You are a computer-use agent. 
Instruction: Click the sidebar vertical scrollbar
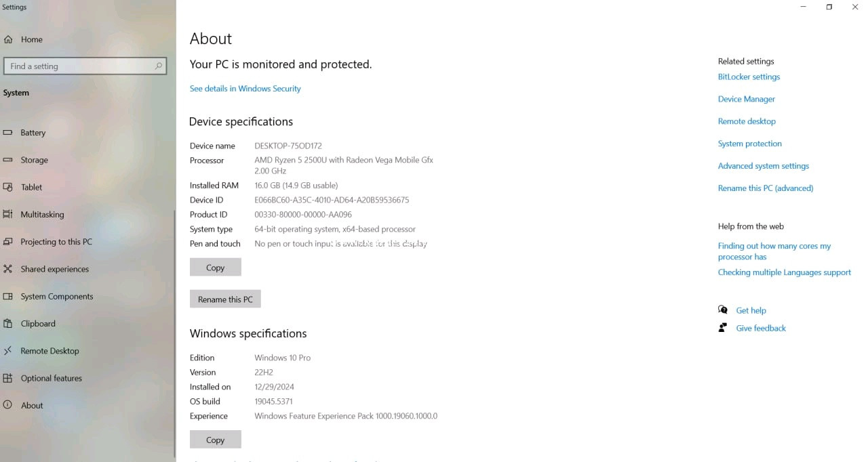[x=175, y=335]
